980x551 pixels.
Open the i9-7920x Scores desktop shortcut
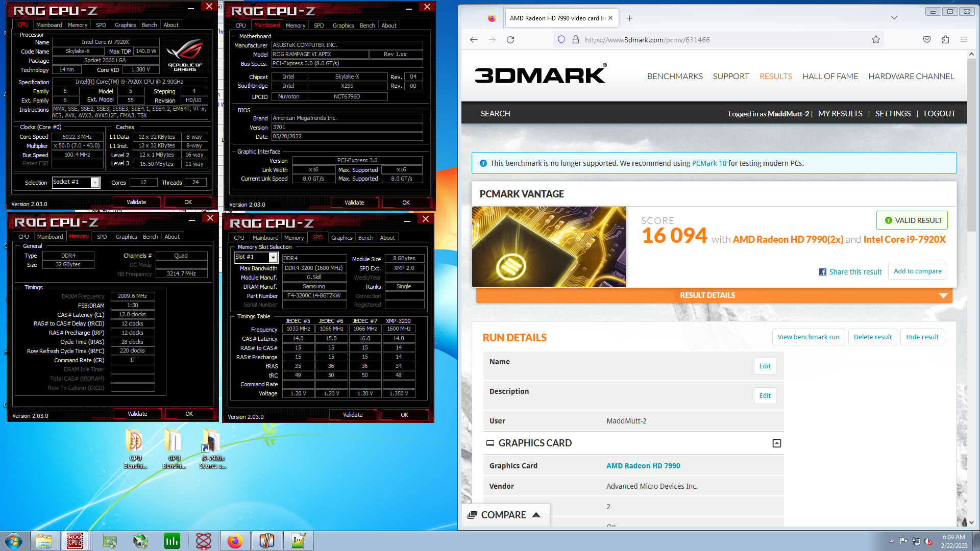tap(212, 449)
